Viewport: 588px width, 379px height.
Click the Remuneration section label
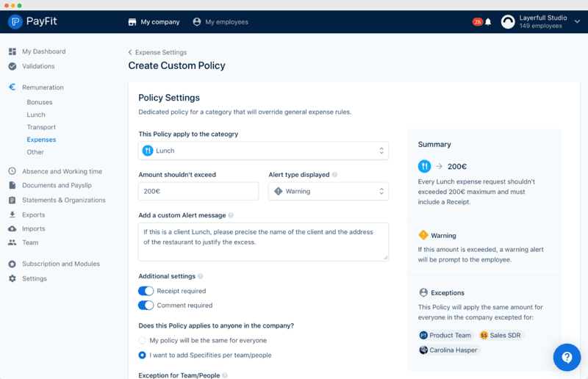[43, 87]
